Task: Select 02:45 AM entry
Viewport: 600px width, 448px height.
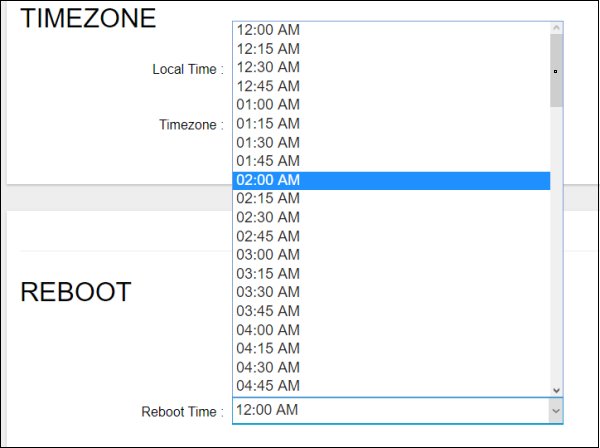Action: (x=391, y=236)
